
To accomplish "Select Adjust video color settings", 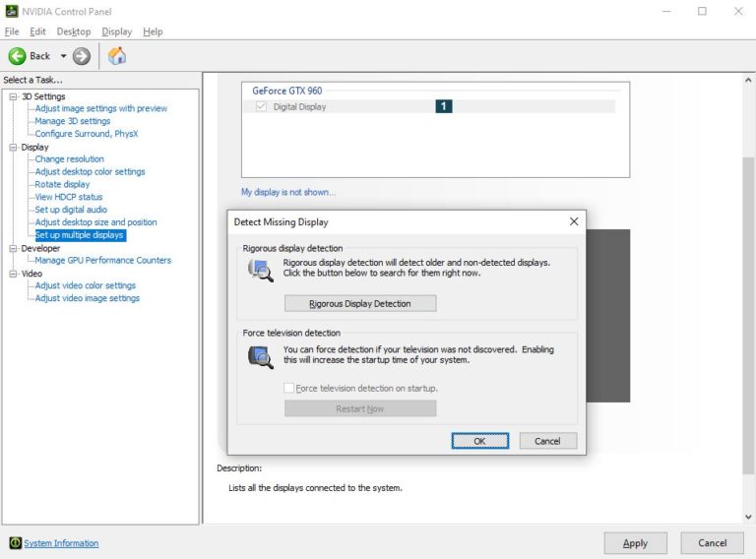I will [86, 285].
